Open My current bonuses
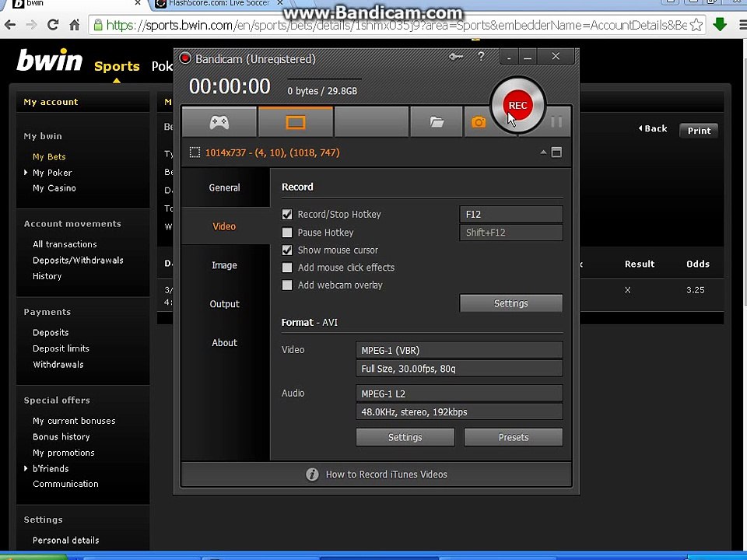Image resolution: width=747 pixels, height=560 pixels. tap(74, 421)
